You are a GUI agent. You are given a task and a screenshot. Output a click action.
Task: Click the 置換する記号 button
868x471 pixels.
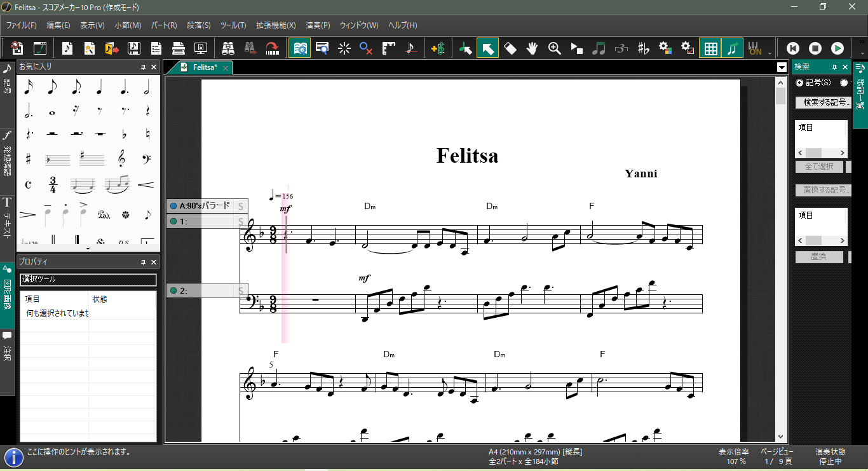(x=824, y=190)
